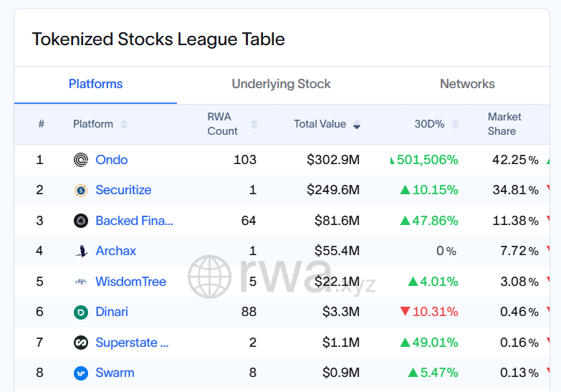561x392 pixels.
Task: Open the WisdomTree platform link
Action: pyautogui.click(x=130, y=282)
